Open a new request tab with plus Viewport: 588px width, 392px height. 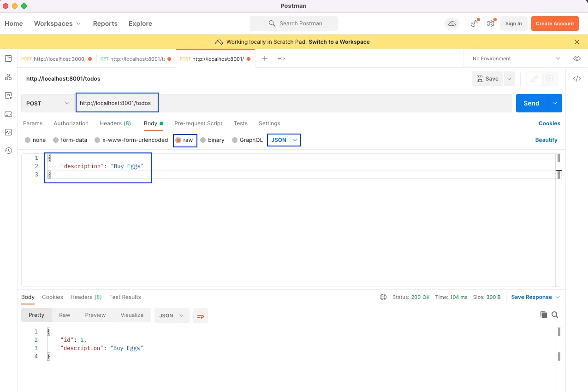(265, 59)
